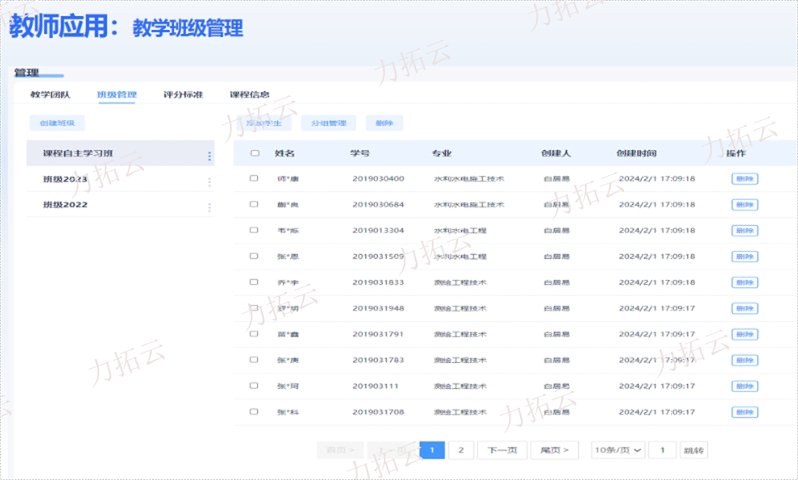Screen dimensions: 798x480
Task: Delete the row with student number 2019031948
Action: pyautogui.click(x=745, y=308)
